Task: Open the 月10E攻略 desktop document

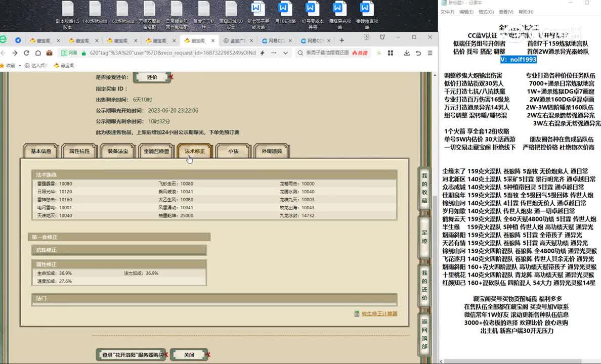Action: pos(284,14)
